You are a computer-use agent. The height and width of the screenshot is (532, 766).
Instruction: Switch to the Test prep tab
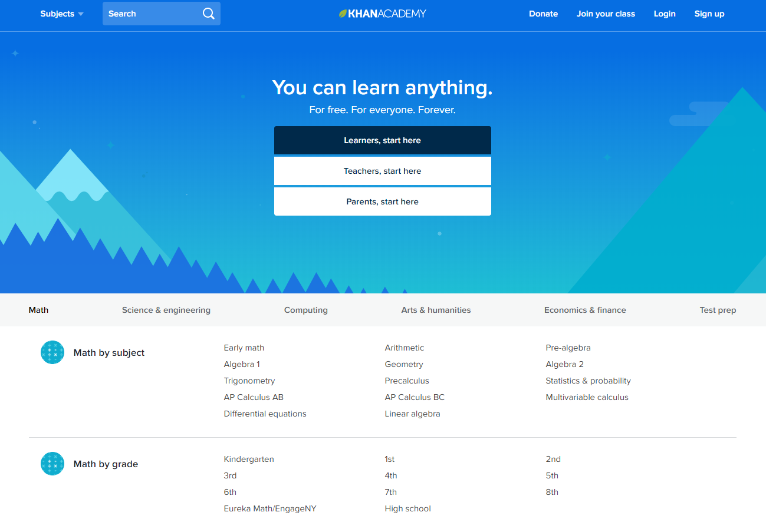pyautogui.click(x=718, y=310)
